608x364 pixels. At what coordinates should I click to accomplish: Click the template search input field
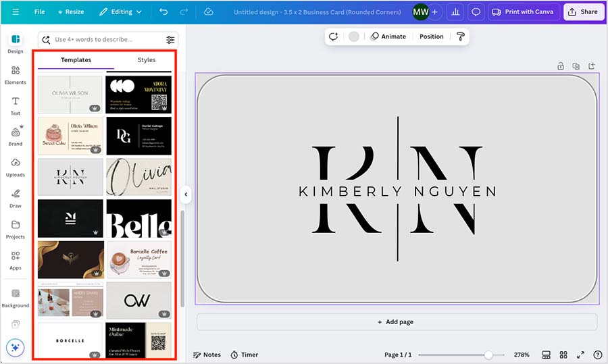108,40
